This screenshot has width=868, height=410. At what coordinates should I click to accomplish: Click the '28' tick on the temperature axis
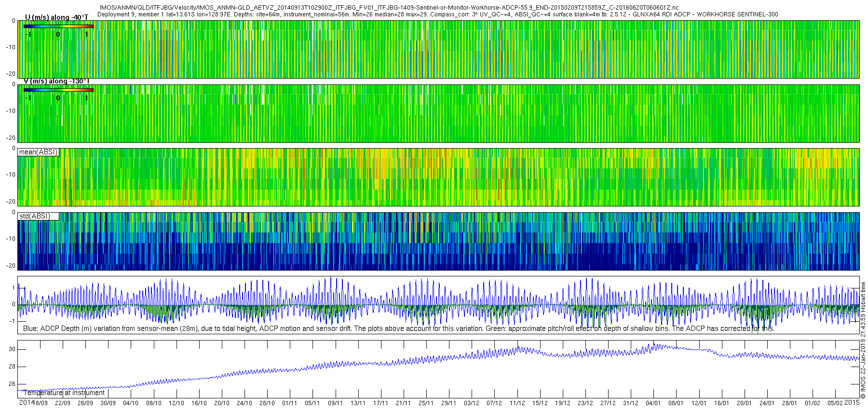point(12,367)
